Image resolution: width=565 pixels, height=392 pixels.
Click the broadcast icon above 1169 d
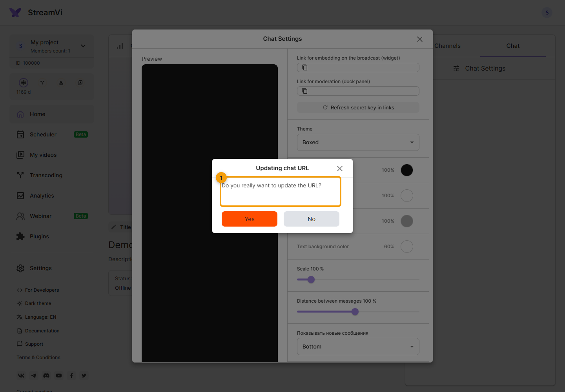click(24, 83)
